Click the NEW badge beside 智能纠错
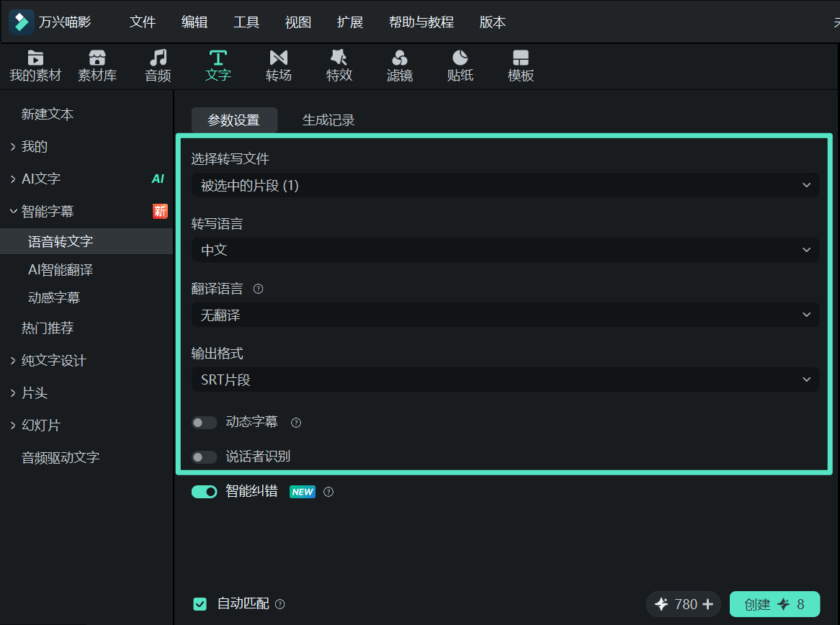This screenshot has height=625, width=840. [303, 492]
